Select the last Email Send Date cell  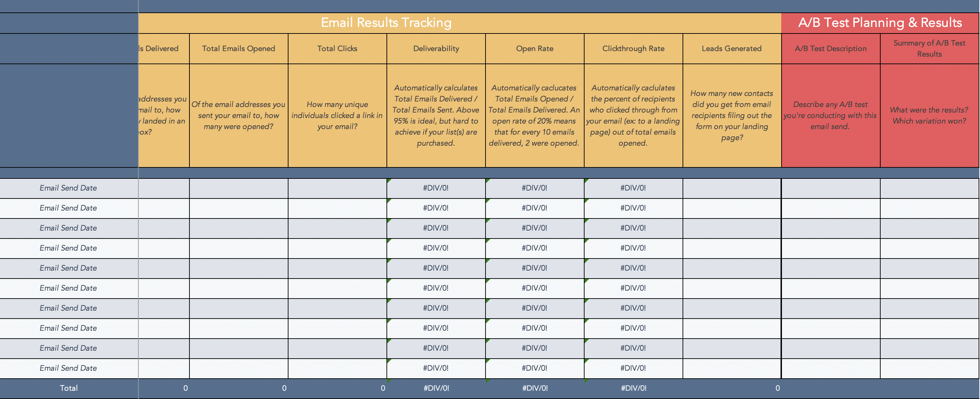pos(68,368)
